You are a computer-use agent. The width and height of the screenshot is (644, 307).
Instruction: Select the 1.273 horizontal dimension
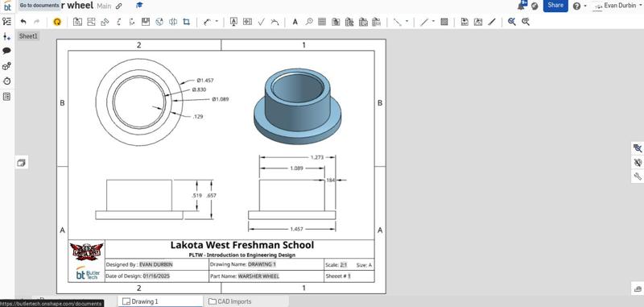pyautogui.click(x=317, y=157)
